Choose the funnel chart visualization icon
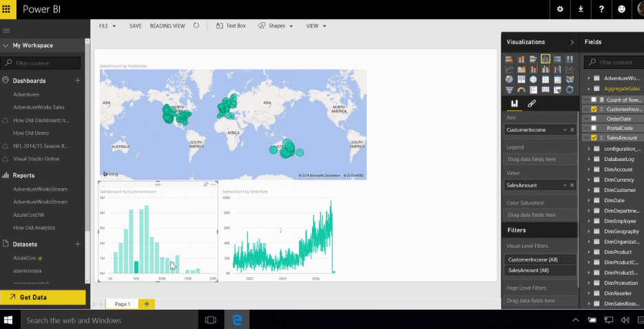The height and width of the screenshot is (329, 644). coord(509,89)
